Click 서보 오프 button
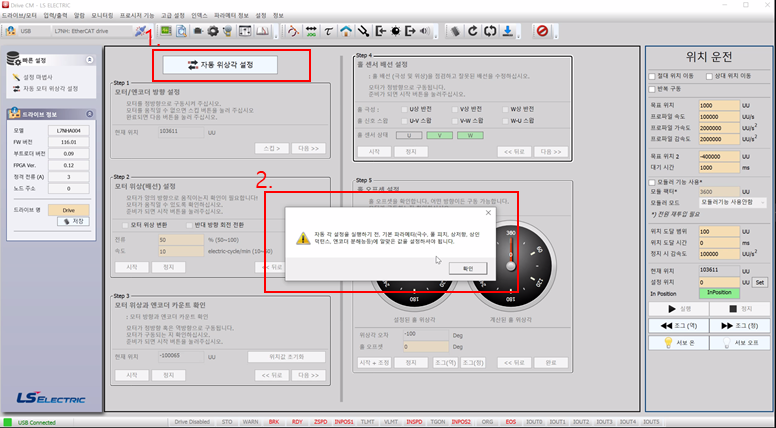 [x=740, y=342]
